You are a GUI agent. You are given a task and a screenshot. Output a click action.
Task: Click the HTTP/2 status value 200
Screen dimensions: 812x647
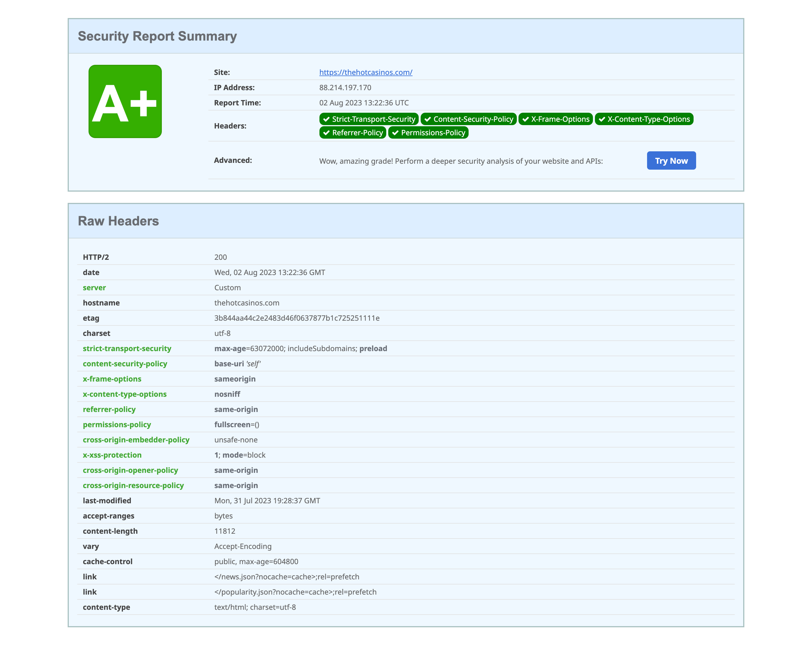pos(220,257)
